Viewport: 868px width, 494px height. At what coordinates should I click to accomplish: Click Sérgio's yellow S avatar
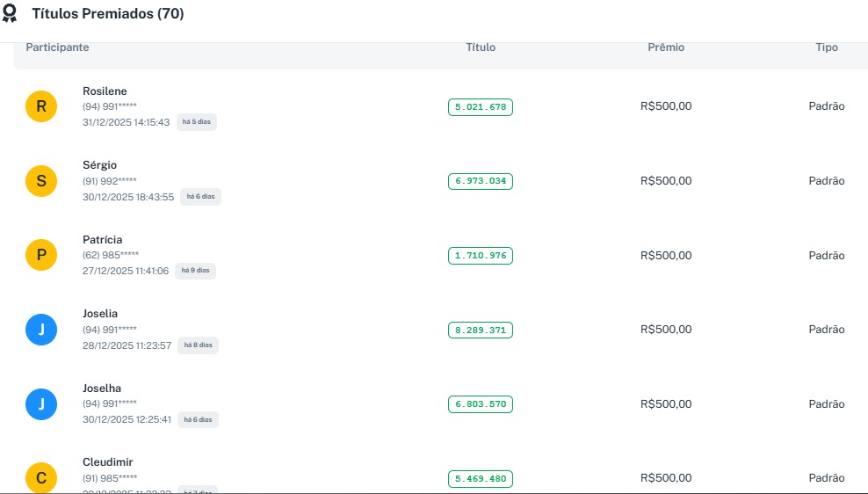click(41, 181)
